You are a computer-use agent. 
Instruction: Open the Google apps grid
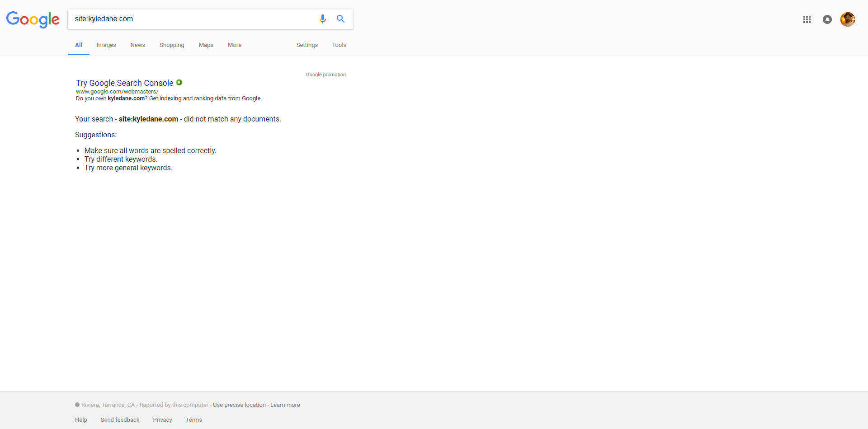[x=807, y=19]
